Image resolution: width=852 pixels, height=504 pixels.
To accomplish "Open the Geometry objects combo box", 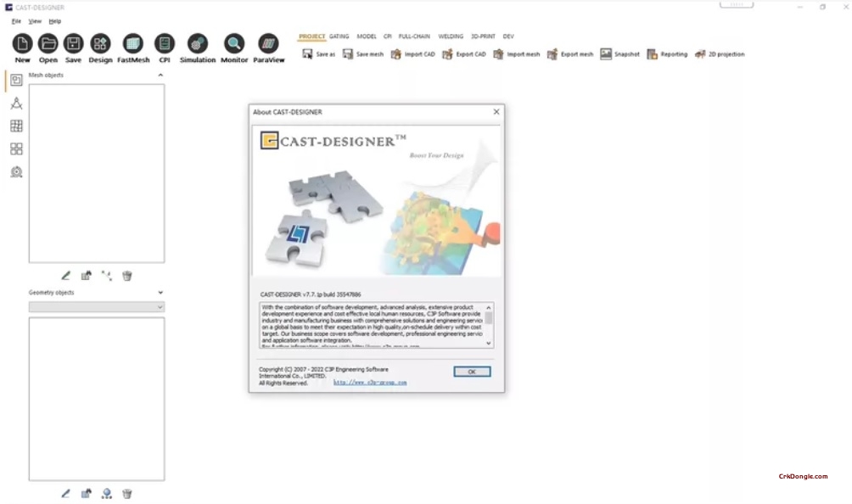I will click(x=97, y=307).
